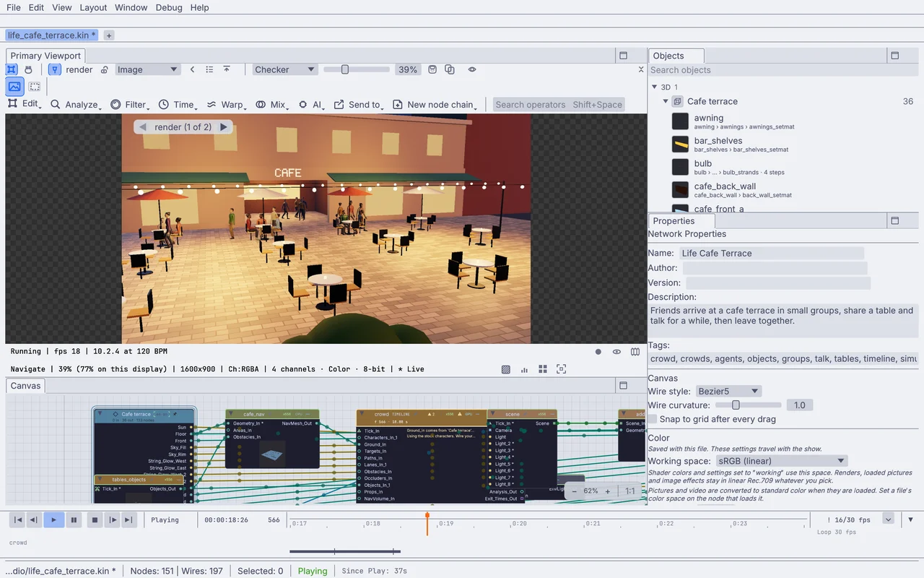Open the Working space sRGB dropdown
Image resolution: width=924 pixels, height=578 pixels.
(x=782, y=461)
